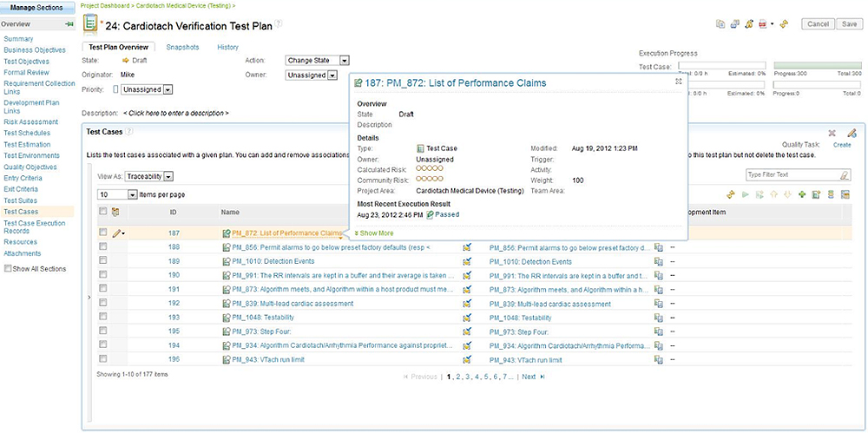Screen dimensions: 868x433
Task: Switch to the Snapshots tab
Action: tap(182, 48)
